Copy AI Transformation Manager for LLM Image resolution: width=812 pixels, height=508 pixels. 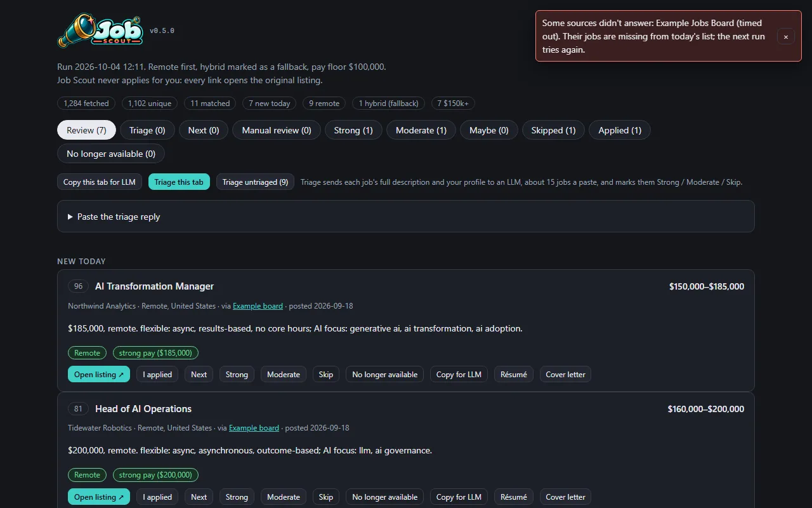[459, 375]
